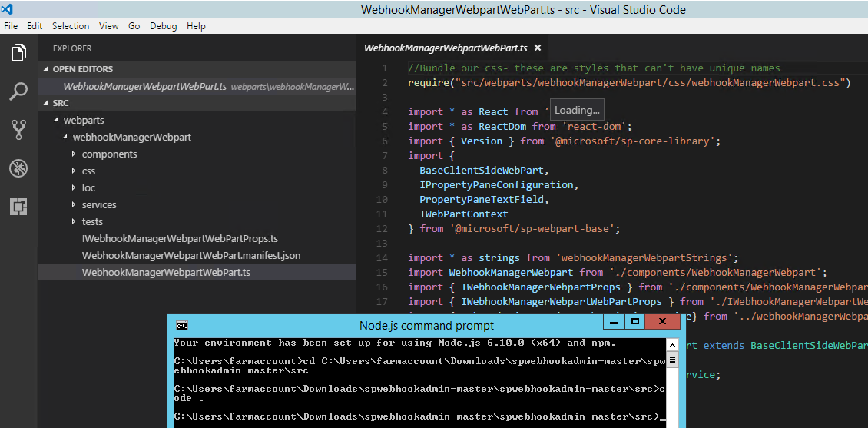Click the comment on line 1

point(594,68)
